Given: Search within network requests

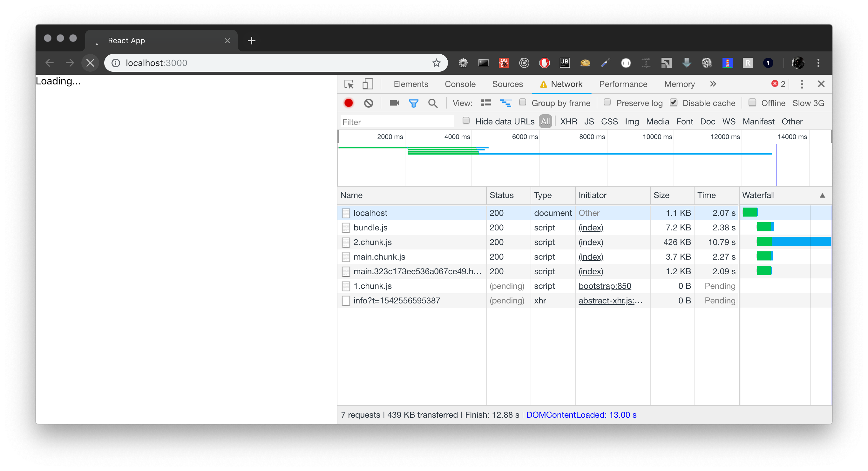Looking at the screenshot, I should (x=433, y=103).
